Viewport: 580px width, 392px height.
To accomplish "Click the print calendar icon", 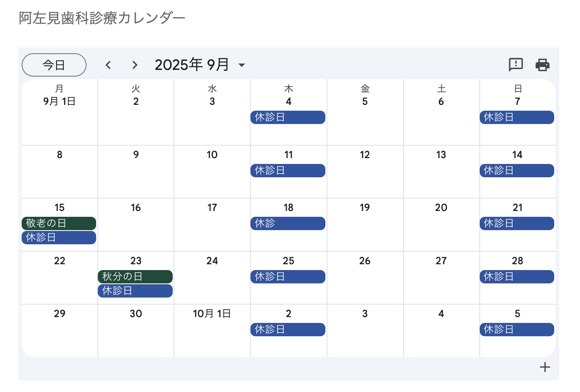I will [x=542, y=65].
